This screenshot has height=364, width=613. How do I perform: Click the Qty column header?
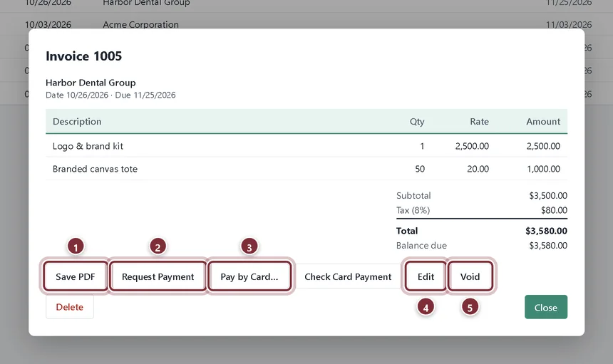417,122
